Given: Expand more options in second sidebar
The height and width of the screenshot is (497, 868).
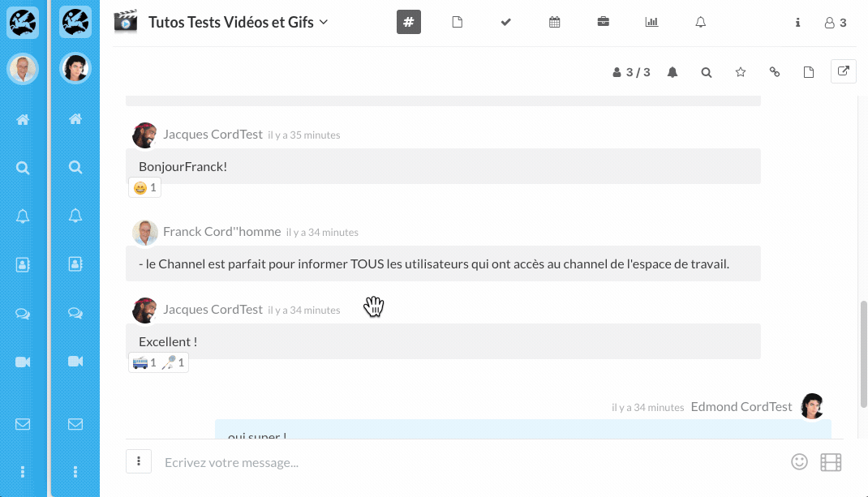Looking at the screenshot, I should tap(75, 471).
